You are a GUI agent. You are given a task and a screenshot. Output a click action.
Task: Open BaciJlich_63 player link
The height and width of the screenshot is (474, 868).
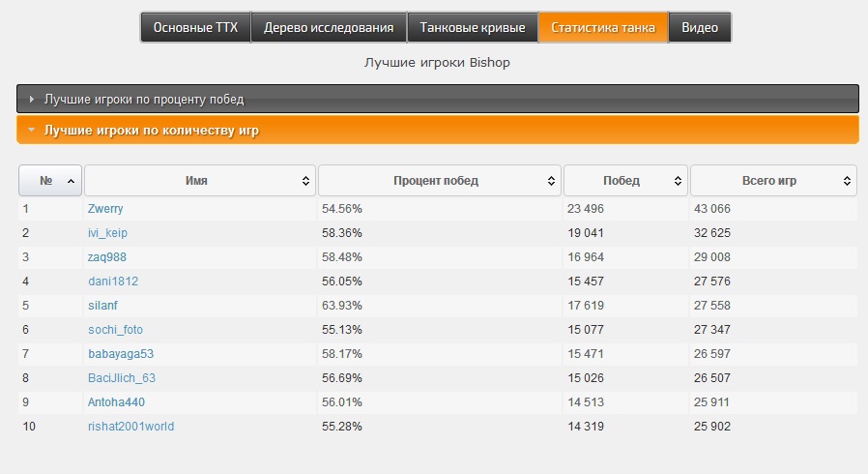pyautogui.click(x=122, y=378)
